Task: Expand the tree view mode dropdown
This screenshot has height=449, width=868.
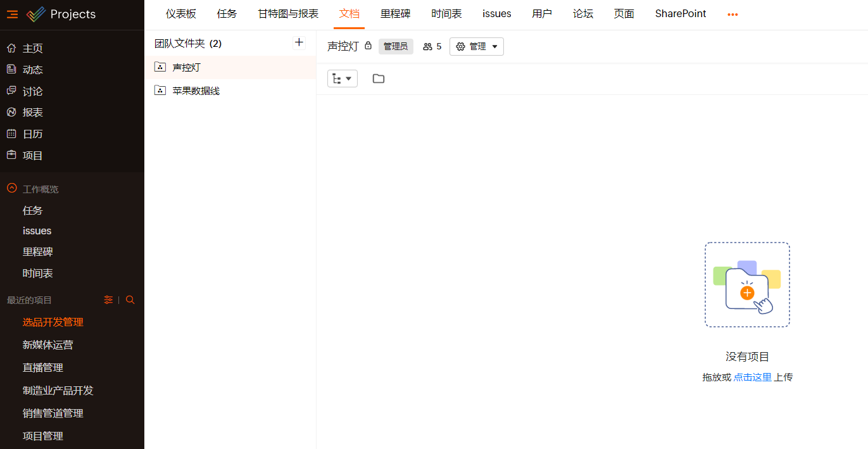Action: coord(343,79)
